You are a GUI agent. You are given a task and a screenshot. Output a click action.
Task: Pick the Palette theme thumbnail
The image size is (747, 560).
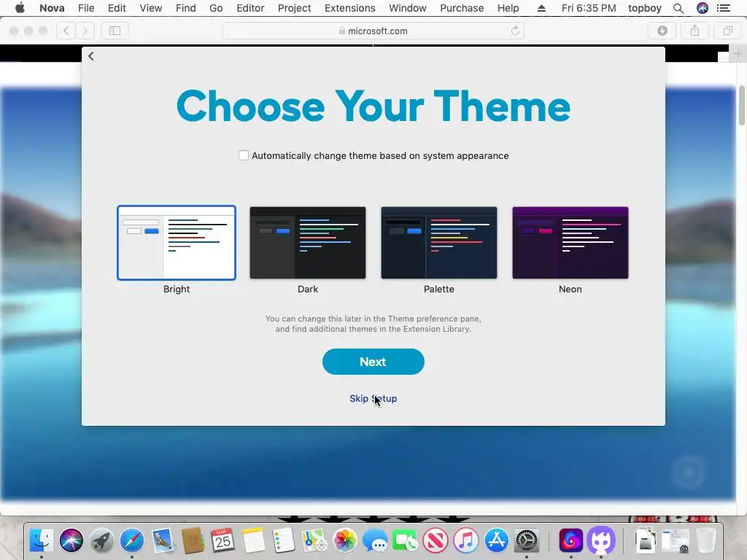click(x=438, y=242)
